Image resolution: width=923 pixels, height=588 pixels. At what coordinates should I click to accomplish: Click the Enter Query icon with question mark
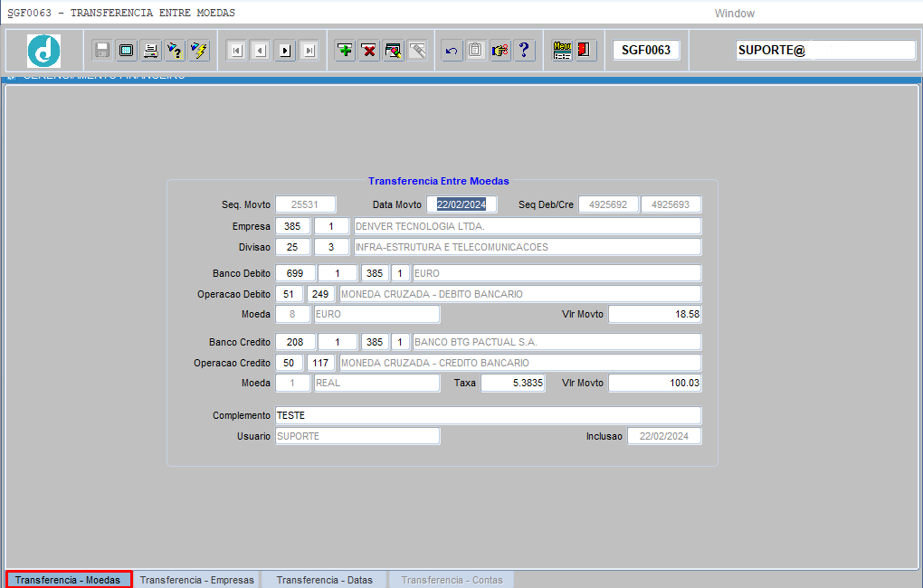[x=175, y=51]
